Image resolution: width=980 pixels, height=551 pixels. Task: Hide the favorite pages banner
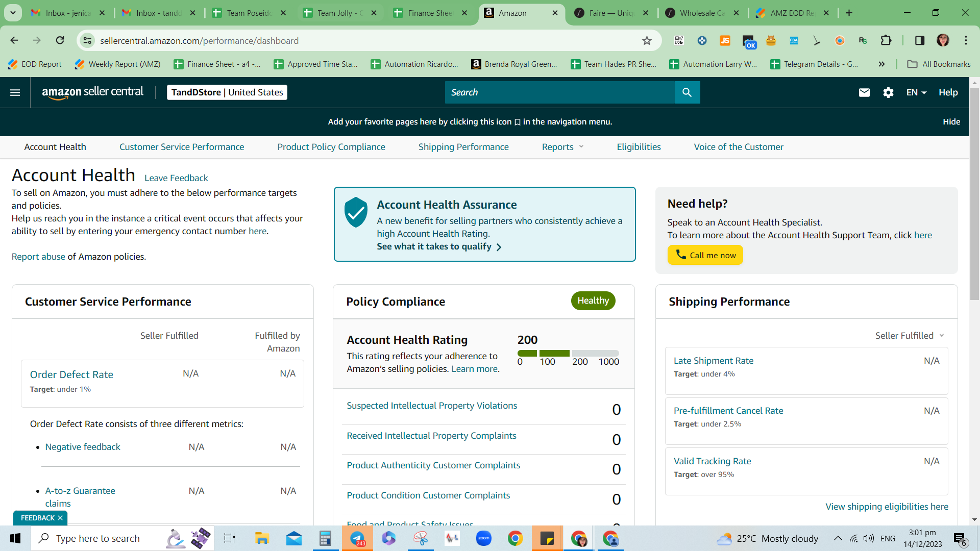click(951, 121)
